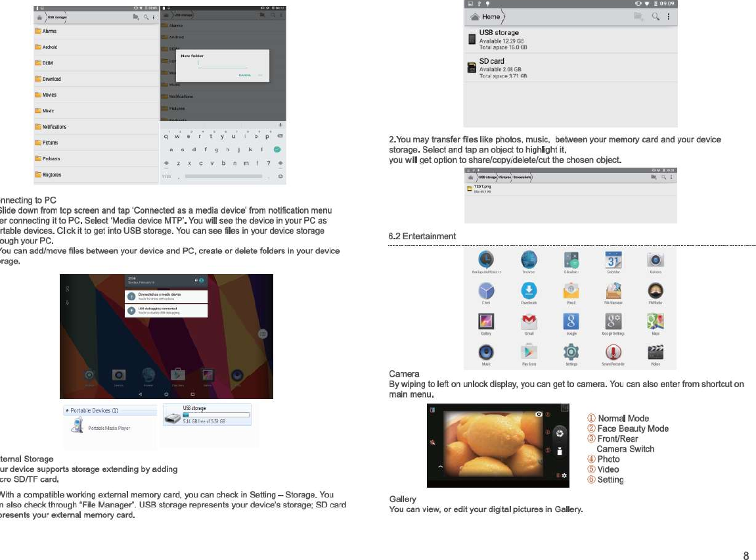Open the Alarms folder
The height and width of the screenshot is (560, 756).
pos(96,32)
